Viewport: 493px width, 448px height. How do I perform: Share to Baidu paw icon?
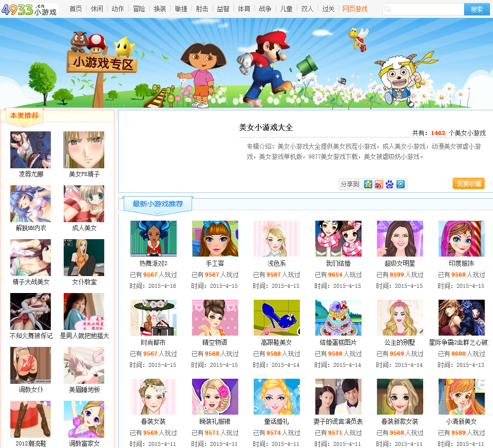[x=390, y=184]
